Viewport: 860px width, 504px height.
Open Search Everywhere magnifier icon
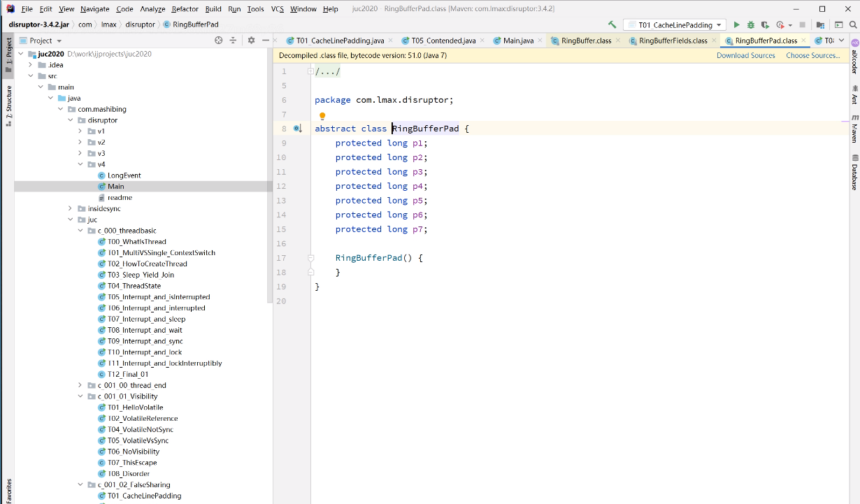point(854,25)
